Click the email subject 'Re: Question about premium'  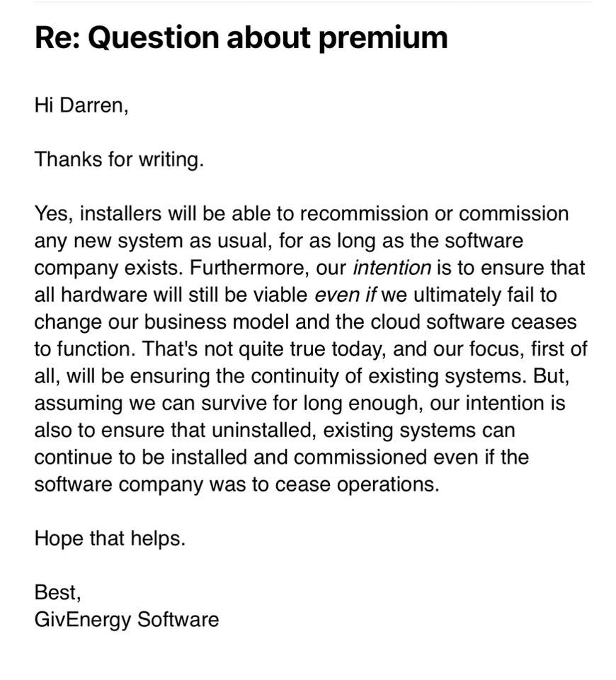(x=241, y=38)
